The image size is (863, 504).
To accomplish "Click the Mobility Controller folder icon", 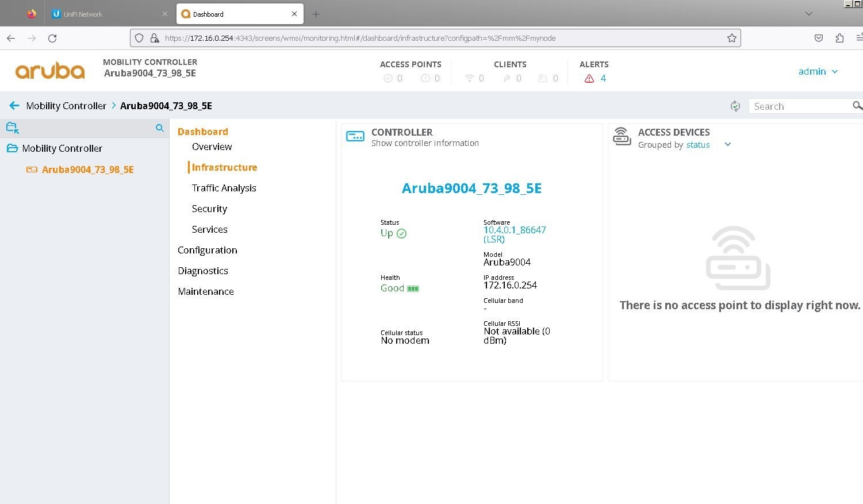I will pos(12,148).
